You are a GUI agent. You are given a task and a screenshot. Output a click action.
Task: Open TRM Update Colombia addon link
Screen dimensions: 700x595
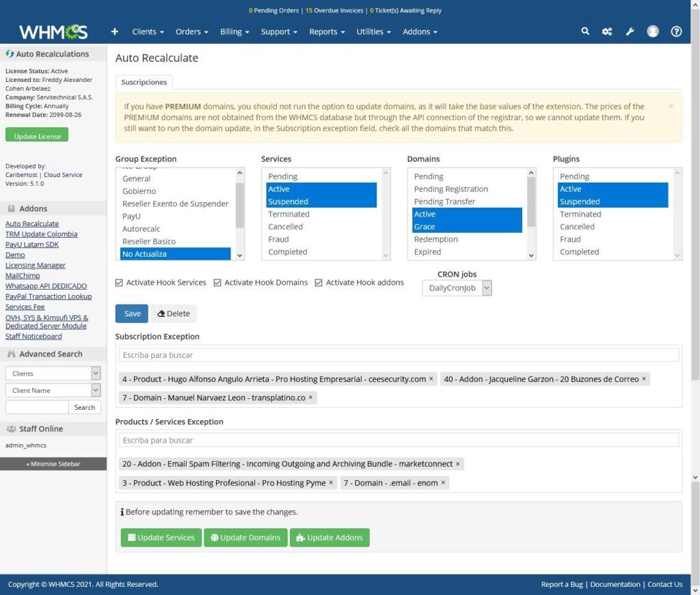(41, 234)
